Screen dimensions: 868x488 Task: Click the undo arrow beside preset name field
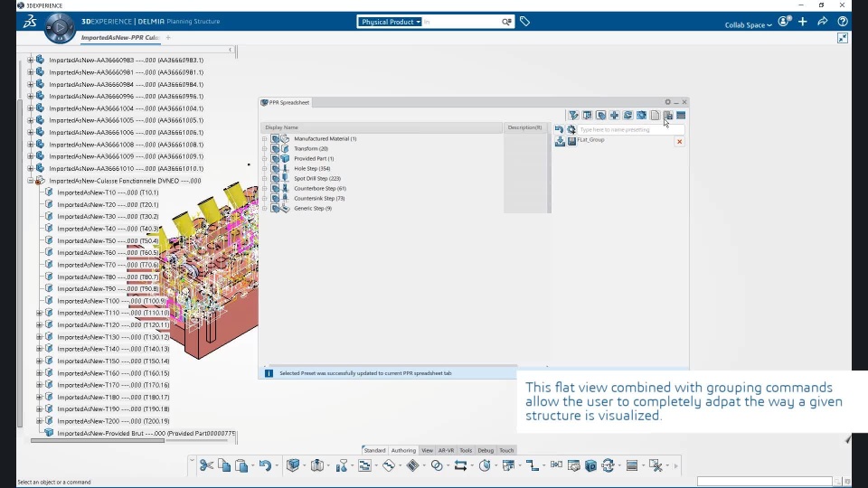(559, 129)
